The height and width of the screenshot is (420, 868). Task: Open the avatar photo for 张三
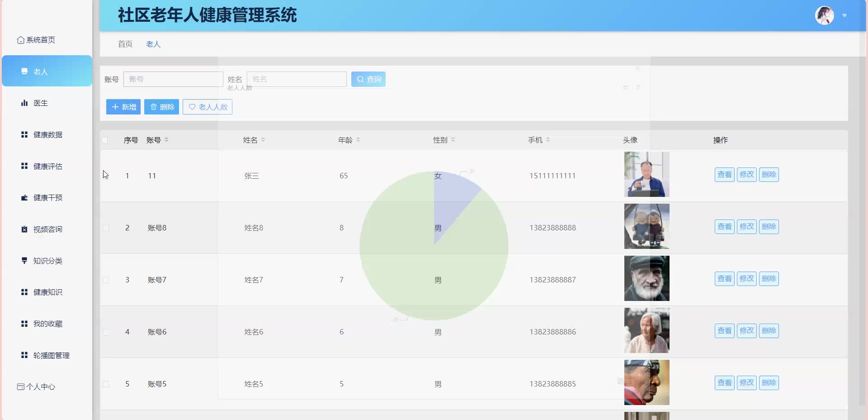click(x=647, y=174)
